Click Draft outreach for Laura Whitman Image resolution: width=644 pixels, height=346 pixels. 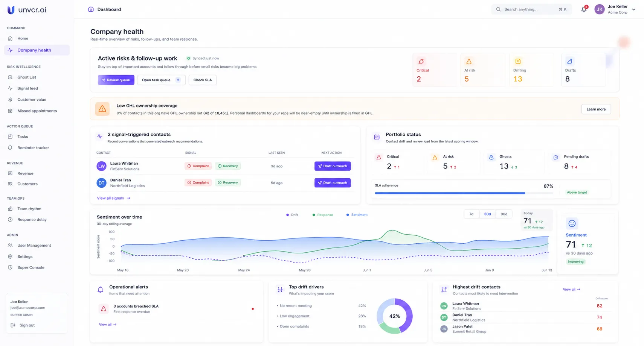pyautogui.click(x=333, y=166)
